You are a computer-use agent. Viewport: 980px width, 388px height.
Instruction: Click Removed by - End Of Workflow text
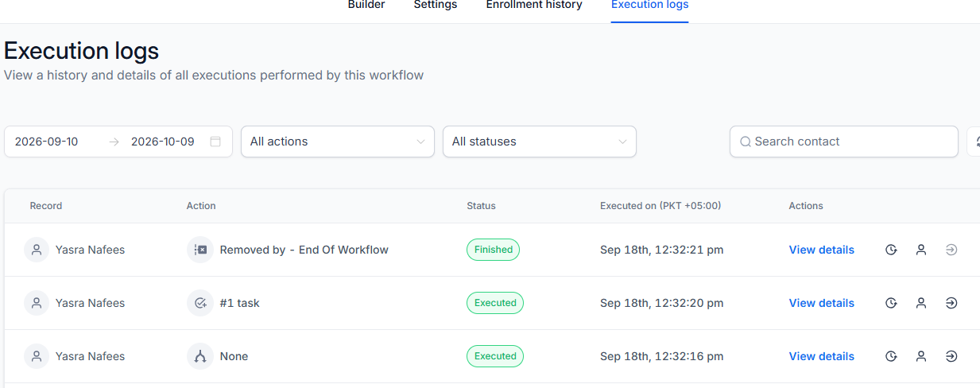point(304,250)
